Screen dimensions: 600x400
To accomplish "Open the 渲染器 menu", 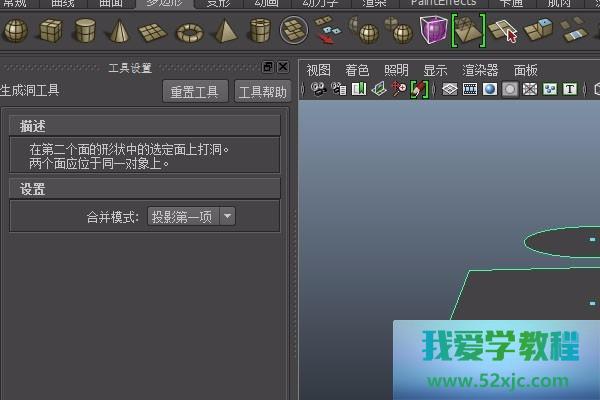I will 481,70.
